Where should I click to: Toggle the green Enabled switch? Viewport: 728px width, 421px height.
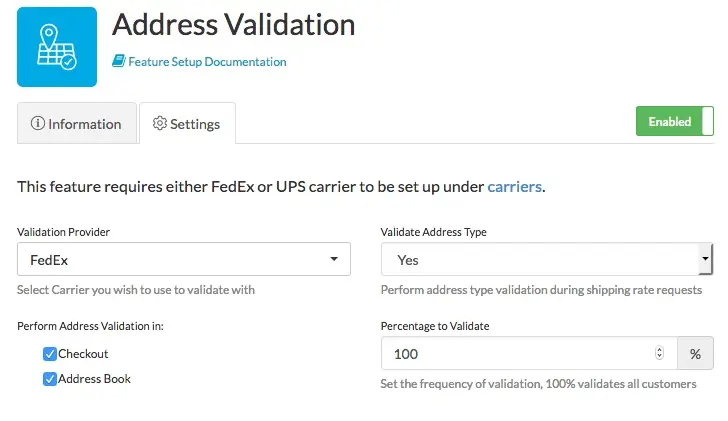coord(675,121)
